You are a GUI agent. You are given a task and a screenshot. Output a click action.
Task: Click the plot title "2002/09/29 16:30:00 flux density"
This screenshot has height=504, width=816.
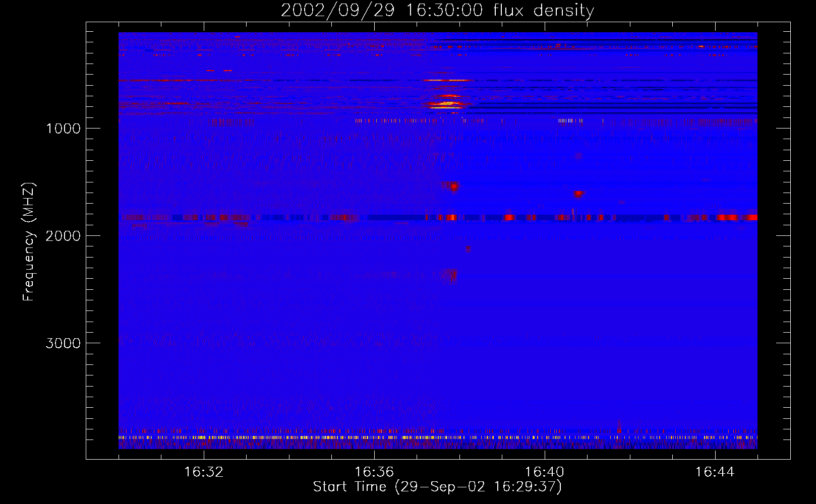click(x=437, y=11)
